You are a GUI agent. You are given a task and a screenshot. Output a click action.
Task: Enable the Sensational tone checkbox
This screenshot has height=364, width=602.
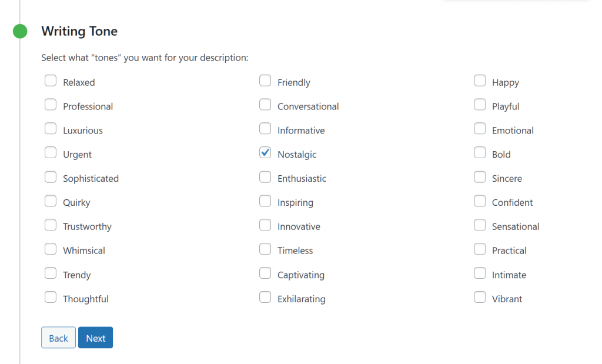480,225
